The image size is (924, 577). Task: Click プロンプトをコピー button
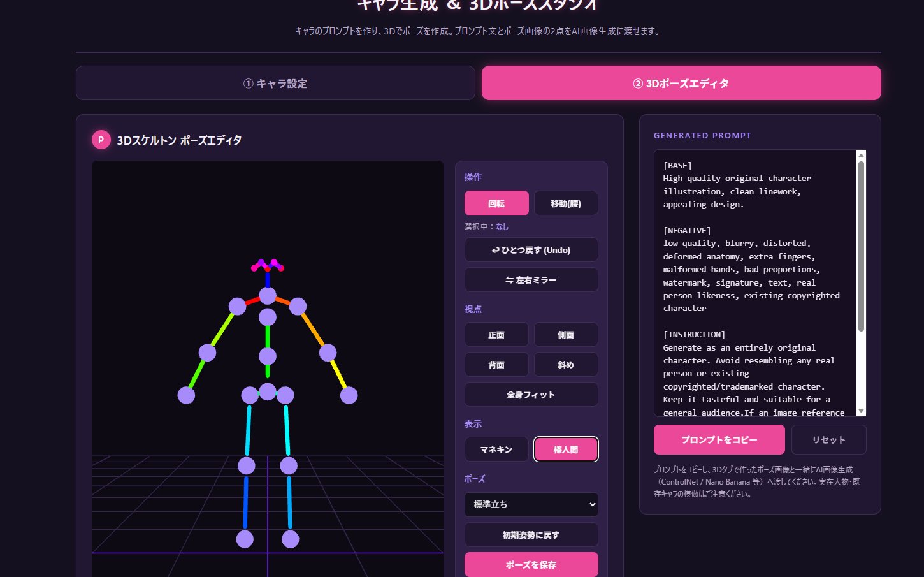(x=719, y=440)
